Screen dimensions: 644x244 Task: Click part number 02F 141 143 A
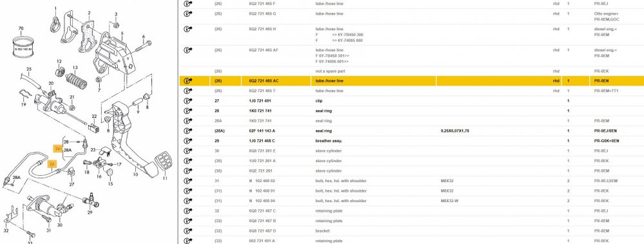262,131
